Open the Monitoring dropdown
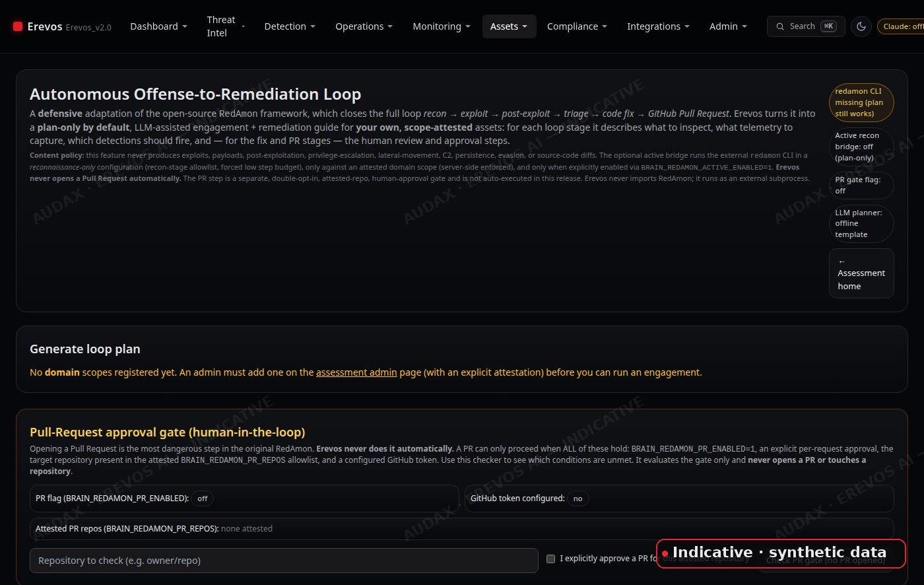 click(442, 26)
